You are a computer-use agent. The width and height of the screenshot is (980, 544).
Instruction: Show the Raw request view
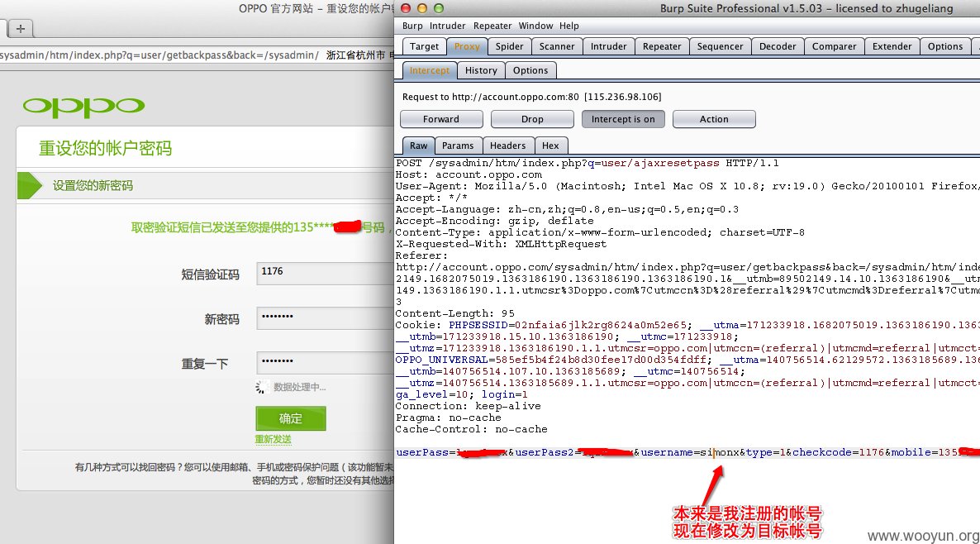coord(418,145)
